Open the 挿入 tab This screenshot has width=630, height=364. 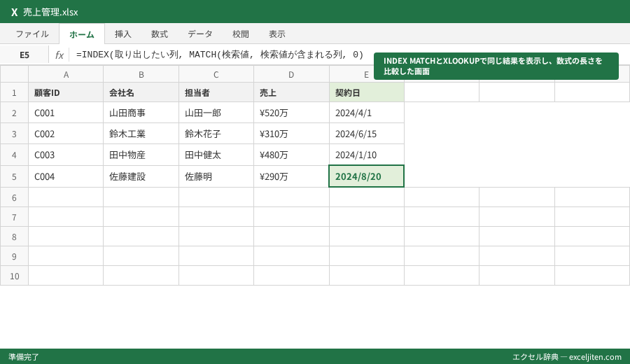click(x=123, y=34)
